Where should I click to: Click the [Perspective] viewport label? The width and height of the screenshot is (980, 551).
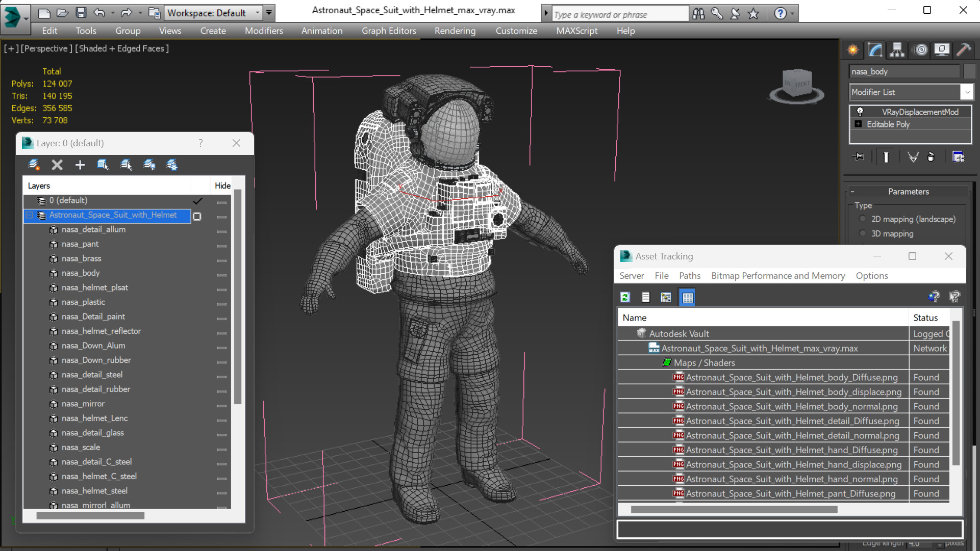[x=46, y=48]
